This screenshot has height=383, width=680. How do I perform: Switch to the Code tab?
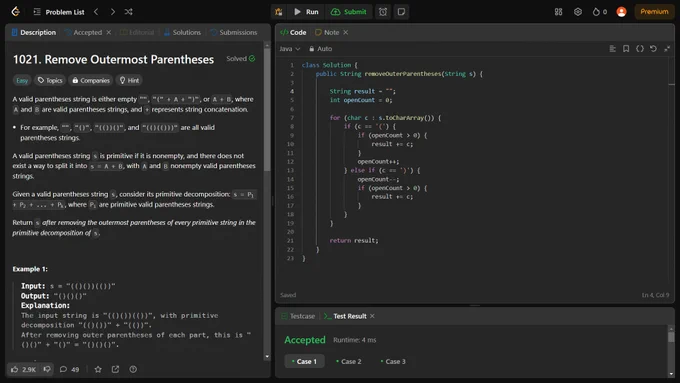point(293,32)
